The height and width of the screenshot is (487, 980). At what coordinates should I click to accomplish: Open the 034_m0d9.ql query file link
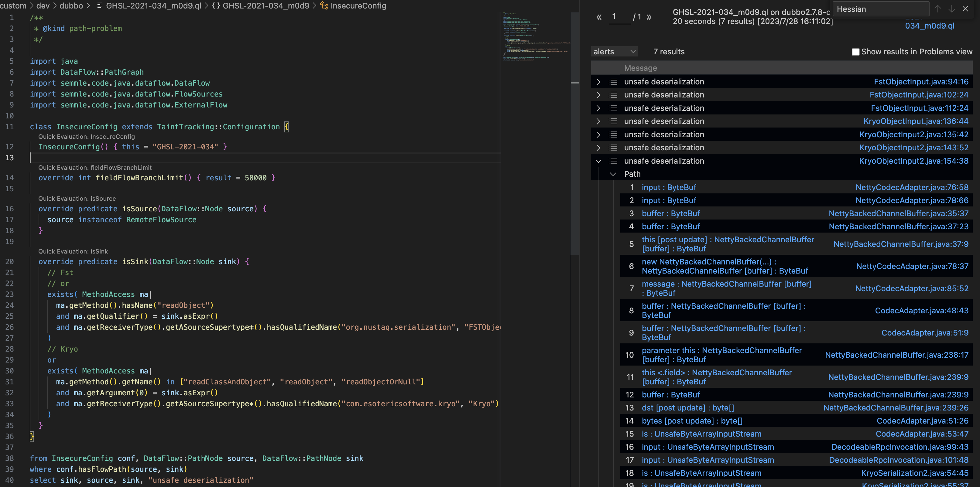tap(929, 26)
